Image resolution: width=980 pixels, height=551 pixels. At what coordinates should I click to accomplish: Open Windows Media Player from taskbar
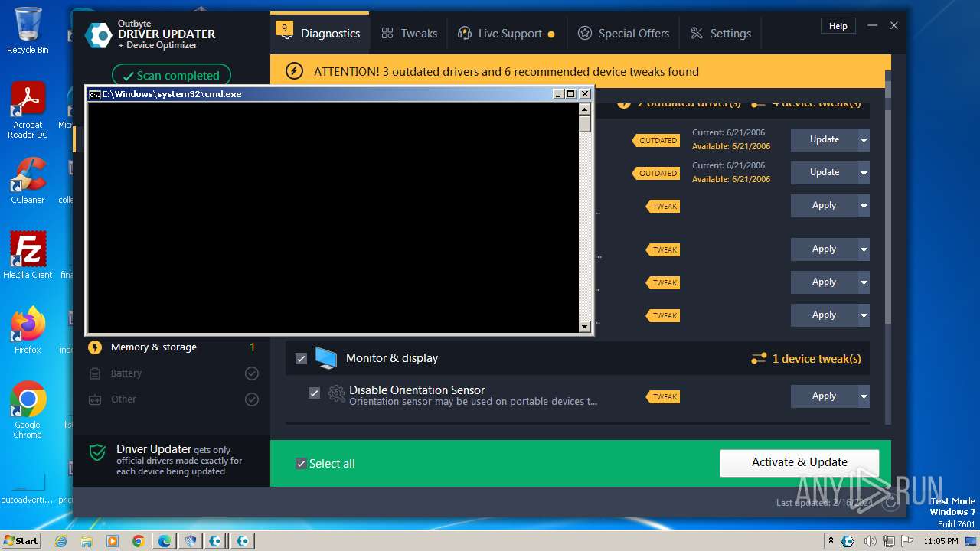[x=113, y=541]
